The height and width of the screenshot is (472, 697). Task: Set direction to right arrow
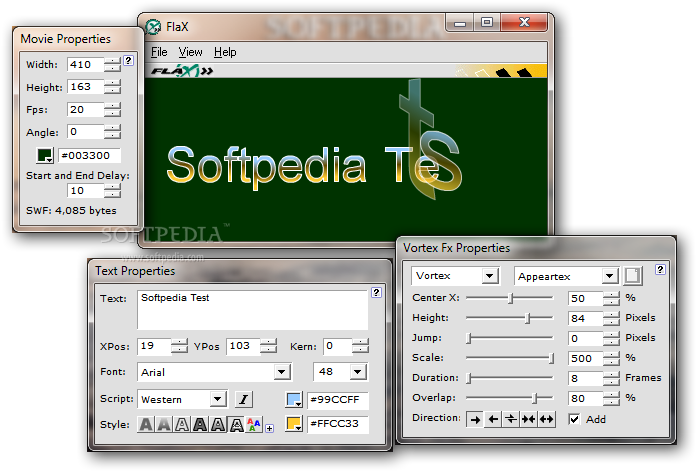475,419
